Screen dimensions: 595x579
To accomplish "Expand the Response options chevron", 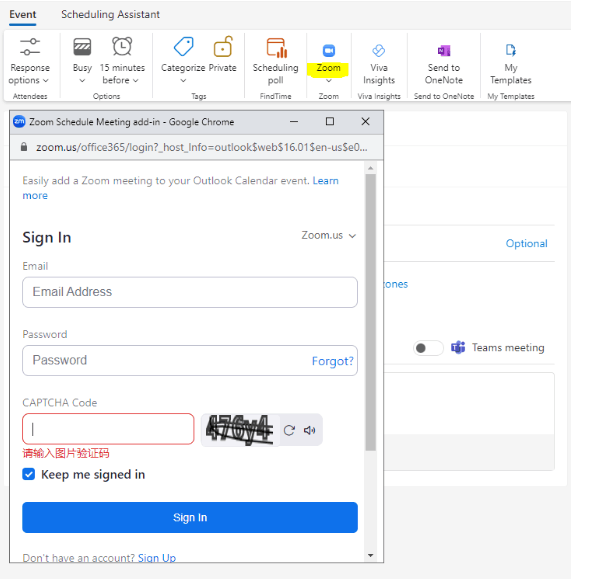I will click(x=46, y=80).
